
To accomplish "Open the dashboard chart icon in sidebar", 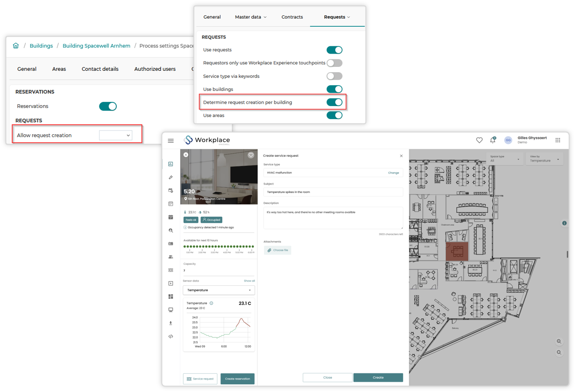I will (x=171, y=164).
